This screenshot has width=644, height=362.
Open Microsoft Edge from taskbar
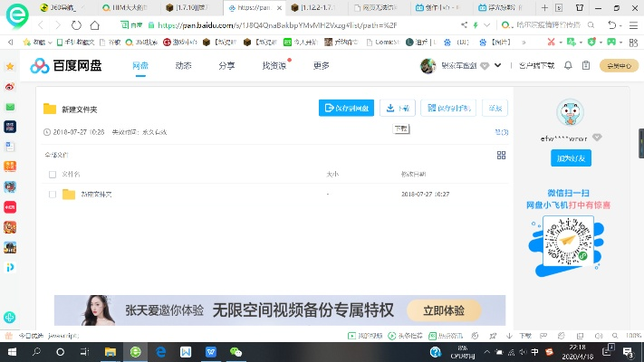point(160,352)
